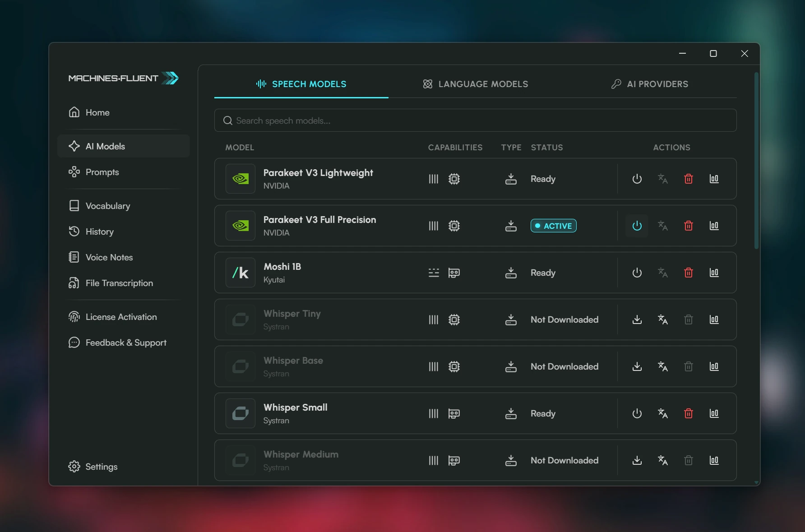Click 'Not Downloaded' status of Whisper Base
Image resolution: width=805 pixels, height=532 pixels.
pos(564,366)
